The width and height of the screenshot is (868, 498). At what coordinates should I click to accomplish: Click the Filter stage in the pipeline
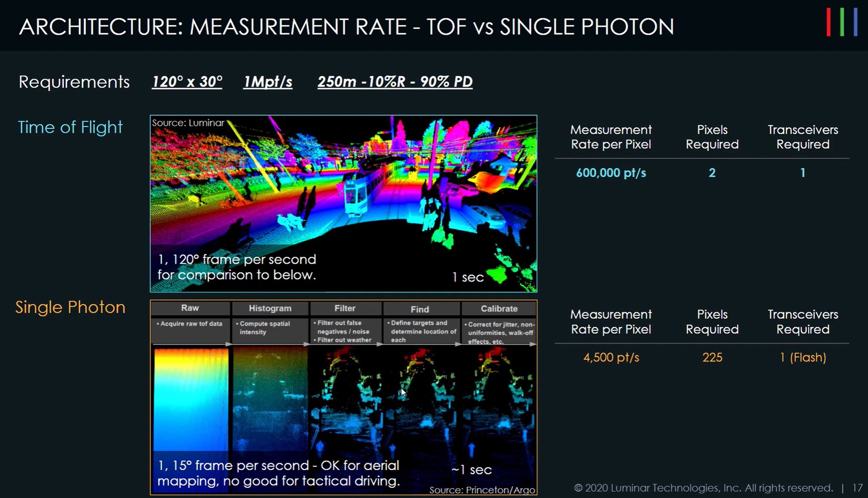coord(344,308)
